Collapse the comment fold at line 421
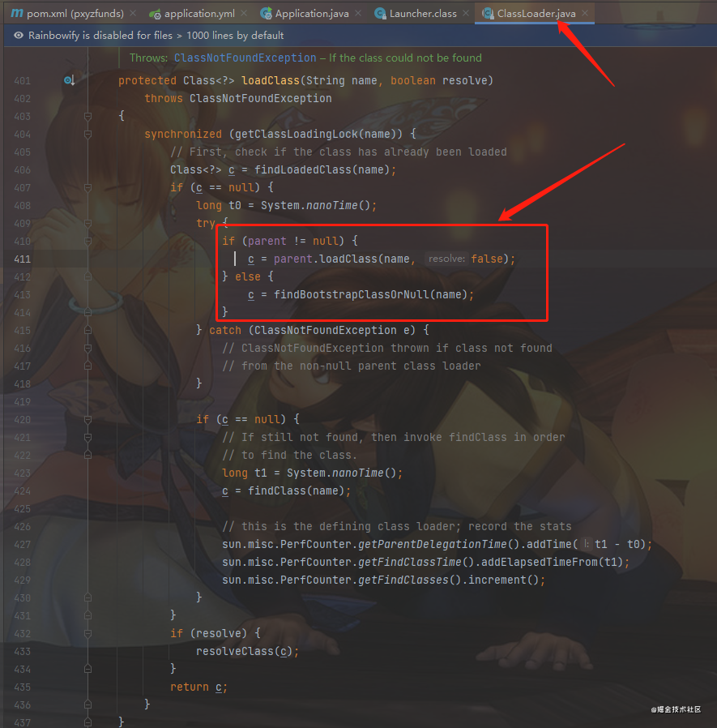Viewport: 717px width, 728px height. point(87,437)
